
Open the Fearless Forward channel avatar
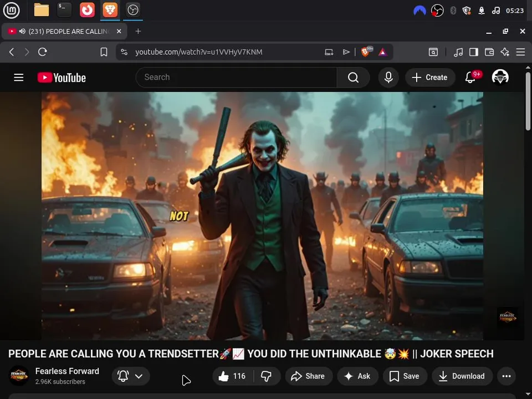[x=19, y=376]
